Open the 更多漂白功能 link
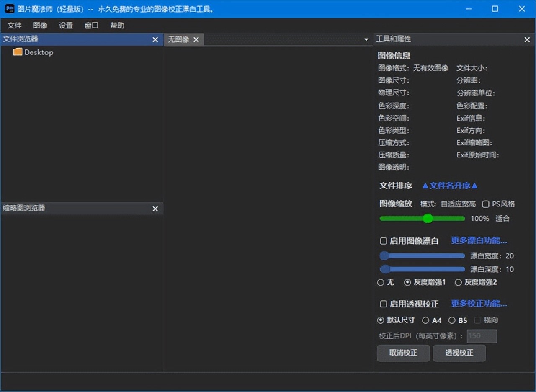The height and width of the screenshot is (392, 536). click(479, 240)
